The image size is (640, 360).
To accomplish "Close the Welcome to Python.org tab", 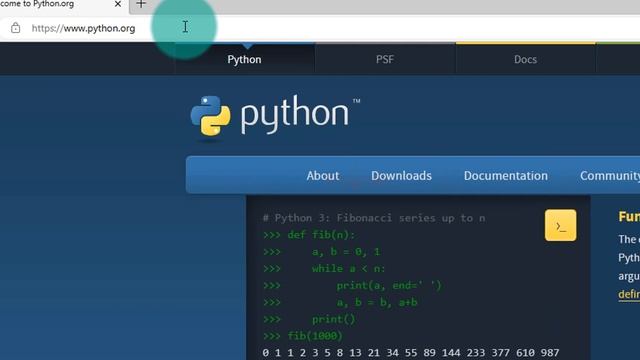I will (118, 4).
